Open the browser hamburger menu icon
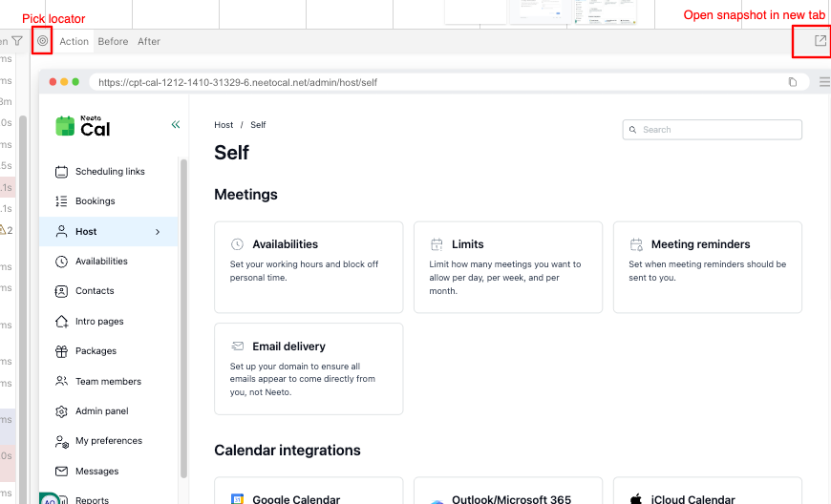Screen dimensions: 831x504 (824, 82)
